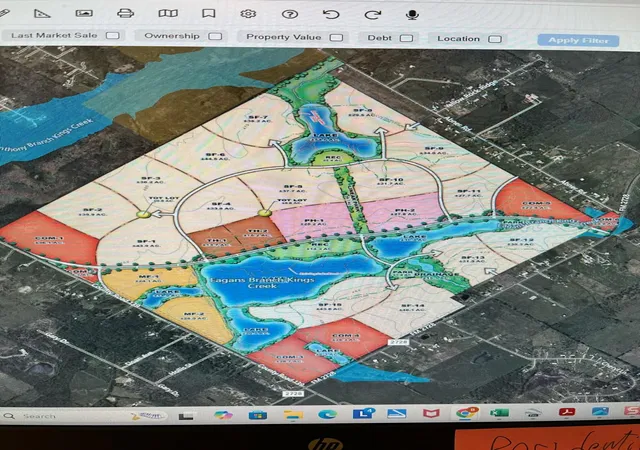Click the REC label below north lake
This screenshot has height=450, width=640.
tap(333, 158)
